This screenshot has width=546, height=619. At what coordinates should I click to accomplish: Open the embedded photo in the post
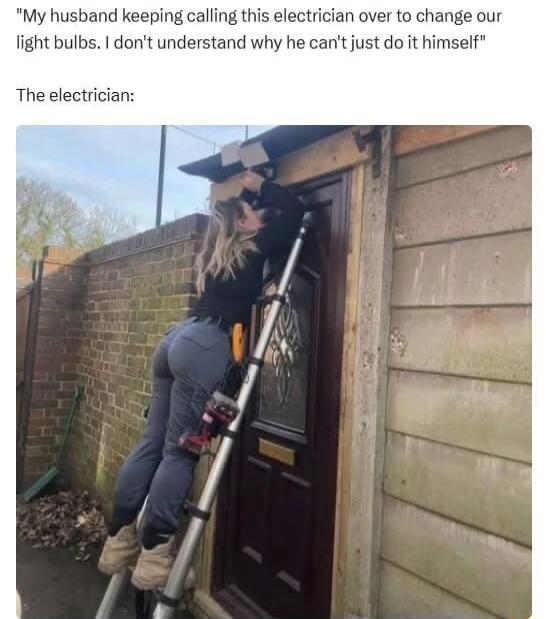(x=274, y=372)
